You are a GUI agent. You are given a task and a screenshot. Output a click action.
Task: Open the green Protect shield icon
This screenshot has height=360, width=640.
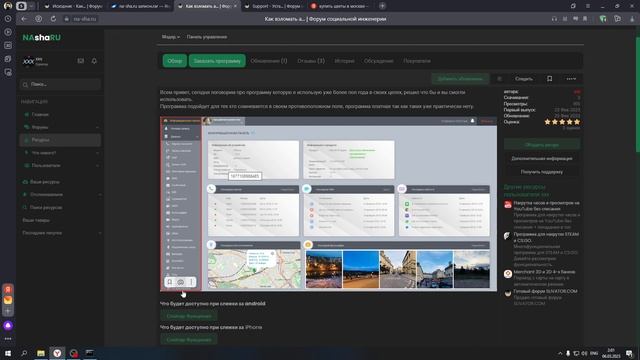602,19
